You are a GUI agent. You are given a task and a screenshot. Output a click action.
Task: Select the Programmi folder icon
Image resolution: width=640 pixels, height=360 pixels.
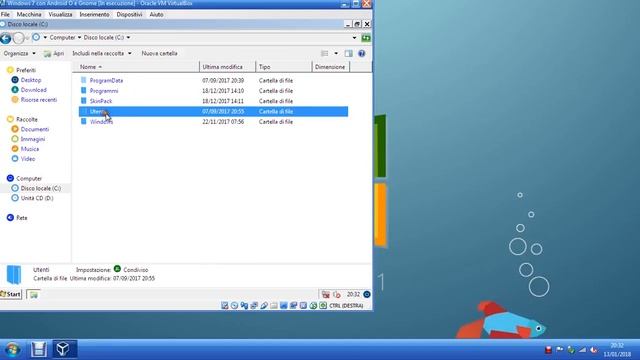pyautogui.click(x=84, y=91)
